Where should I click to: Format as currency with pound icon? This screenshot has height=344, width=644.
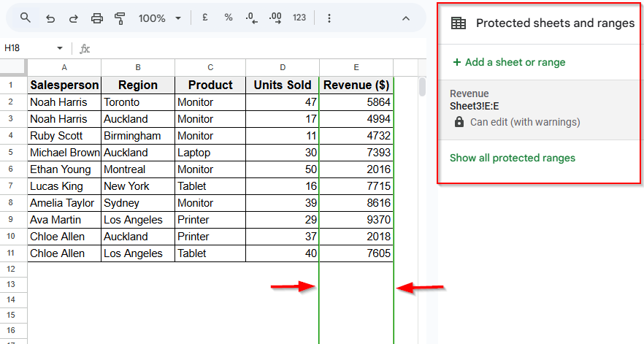point(205,18)
